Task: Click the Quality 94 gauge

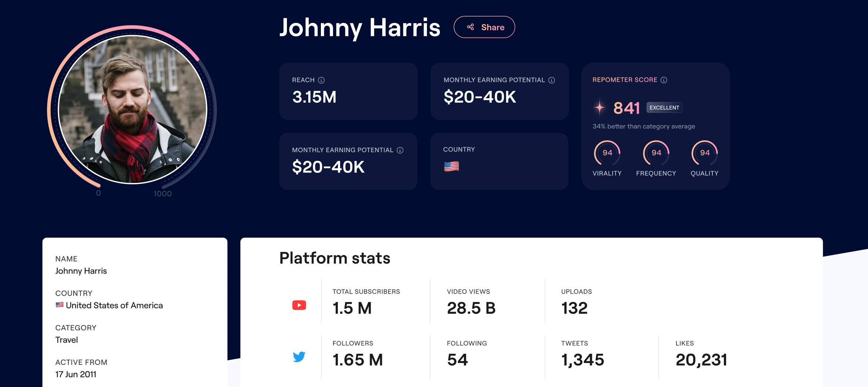Action: (705, 153)
